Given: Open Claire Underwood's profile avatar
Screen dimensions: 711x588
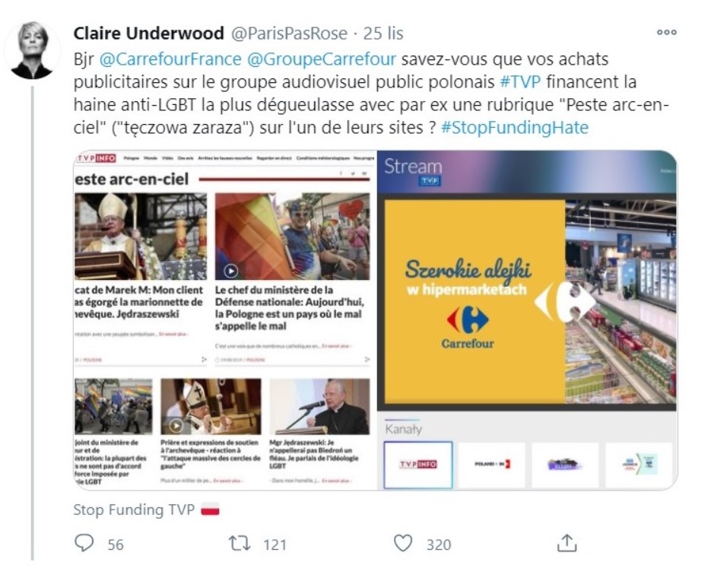Looking at the screenshot, I should pyautogui.click(x=32, y=50).
